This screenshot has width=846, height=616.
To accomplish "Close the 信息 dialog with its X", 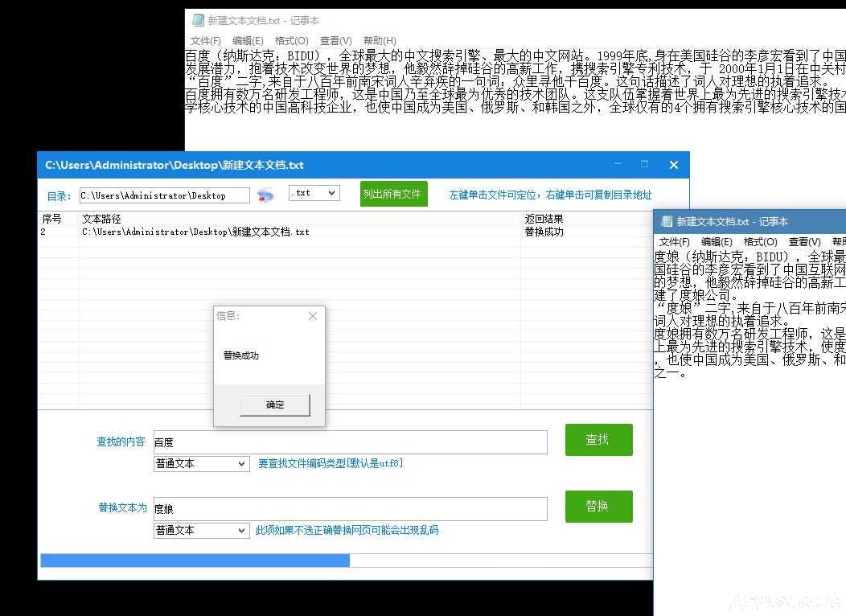I will pos(313,317).
